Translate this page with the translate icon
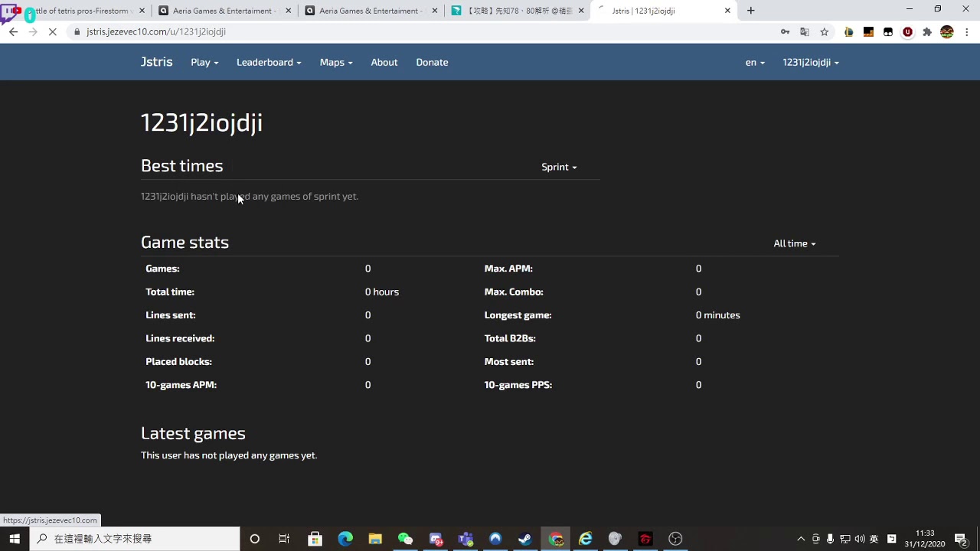The width and height of the screenshot is (980, 551). [805, 31]
